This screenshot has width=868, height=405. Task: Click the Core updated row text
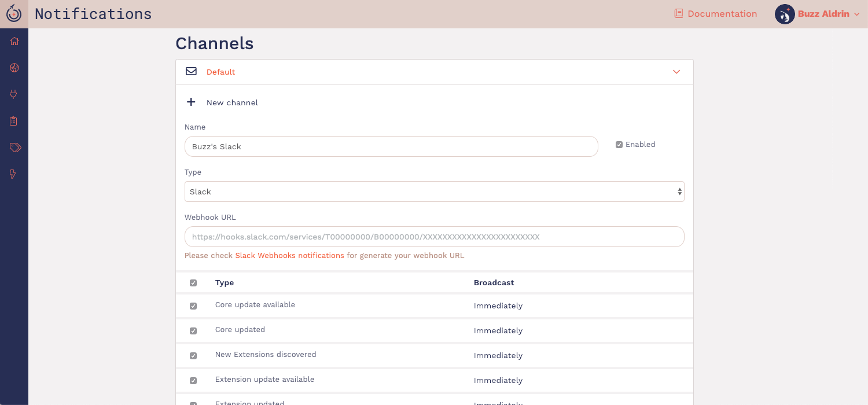(240, 330)
